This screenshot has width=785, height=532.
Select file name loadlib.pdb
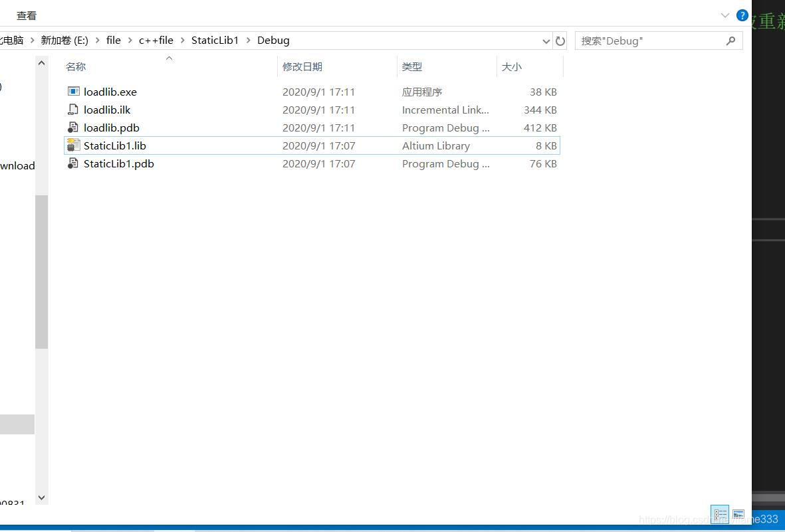[x=112, y=128]
